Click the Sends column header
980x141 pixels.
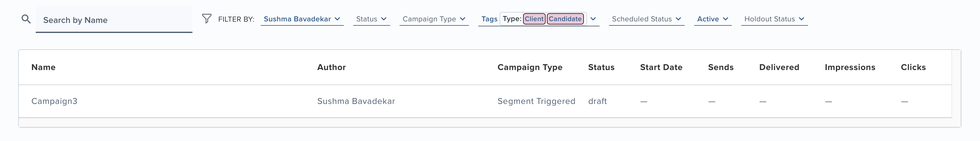coord(721,68)
